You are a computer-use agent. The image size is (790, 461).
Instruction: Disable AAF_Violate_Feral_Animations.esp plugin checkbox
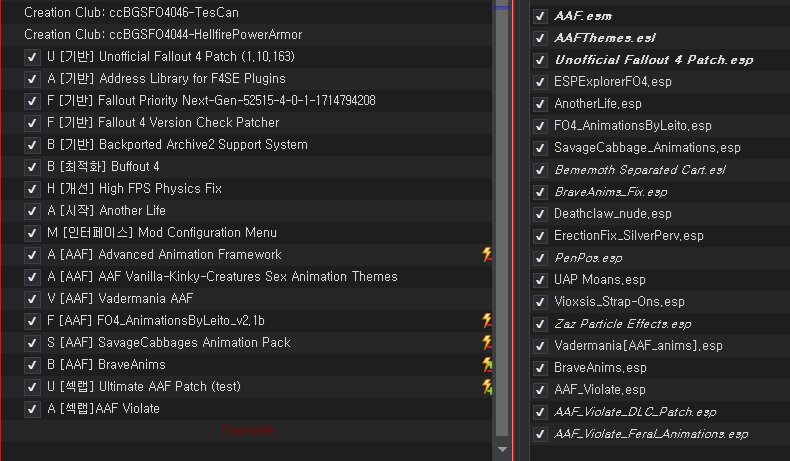click(540, 434)
